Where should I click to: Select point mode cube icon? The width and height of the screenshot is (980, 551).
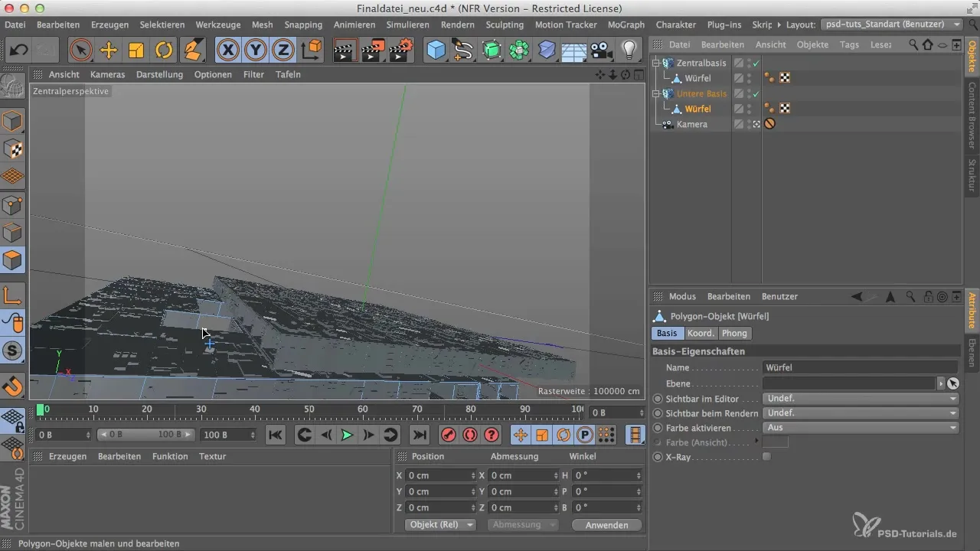click(13, 204)
